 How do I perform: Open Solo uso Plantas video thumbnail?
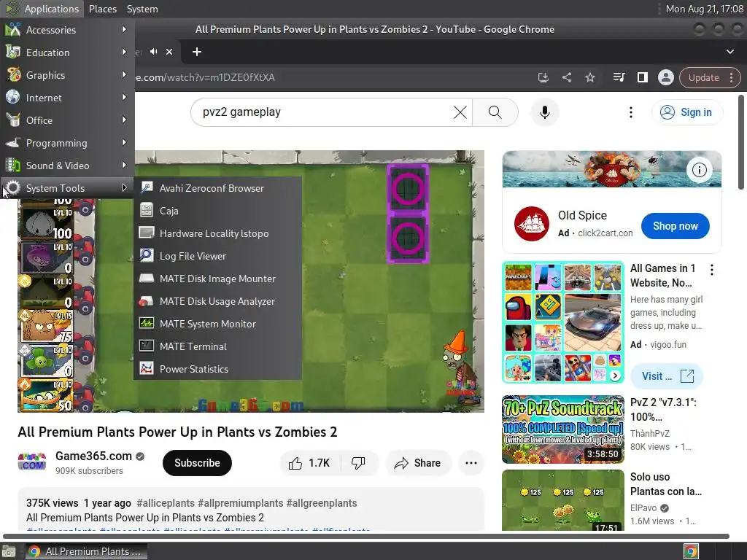[x=562, y=500]
